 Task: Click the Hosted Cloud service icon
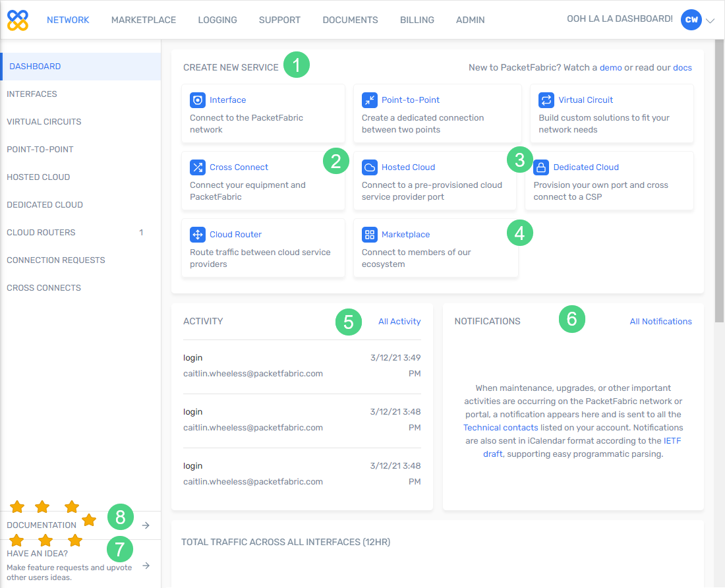(x=370, y=167)
